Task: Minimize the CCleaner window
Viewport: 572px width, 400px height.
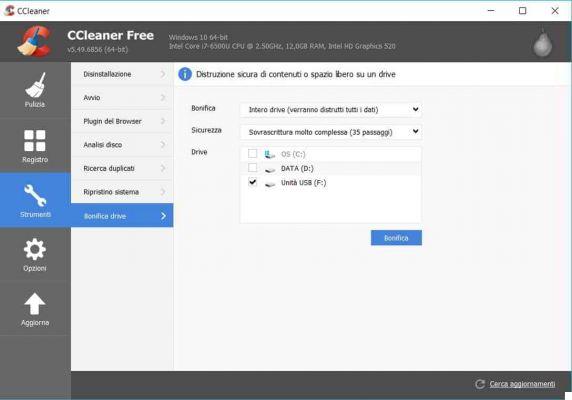Action: [x=491, y=11]
